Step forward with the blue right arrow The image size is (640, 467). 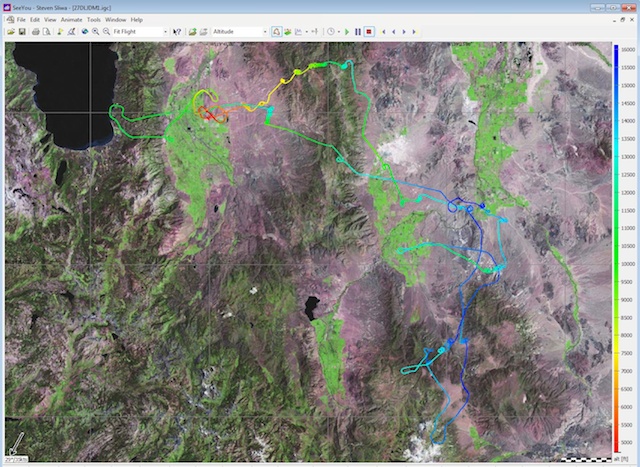click(x=404, y=32)
